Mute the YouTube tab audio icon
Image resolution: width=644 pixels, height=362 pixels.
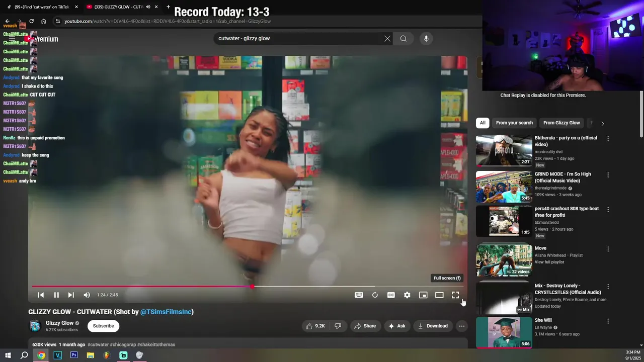coord(148,7)
